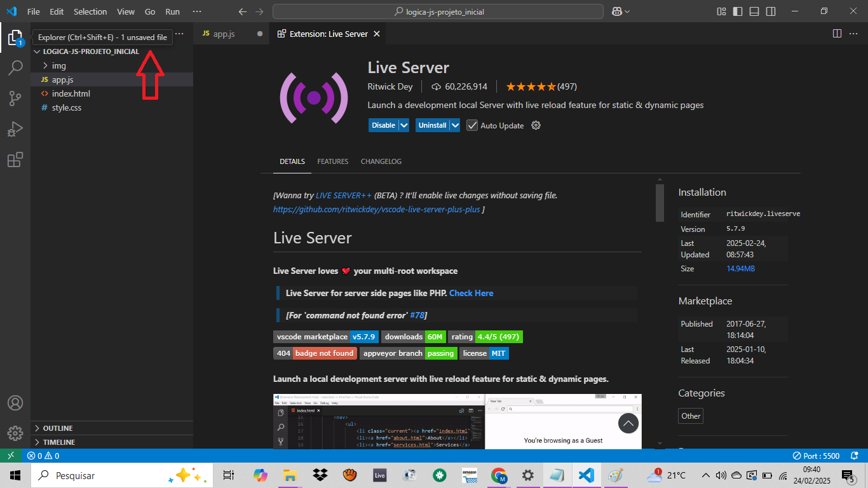This screenshot has height=488, width=868.
Task: Click the Ritwick Dey publisher name
Action: 390,86
